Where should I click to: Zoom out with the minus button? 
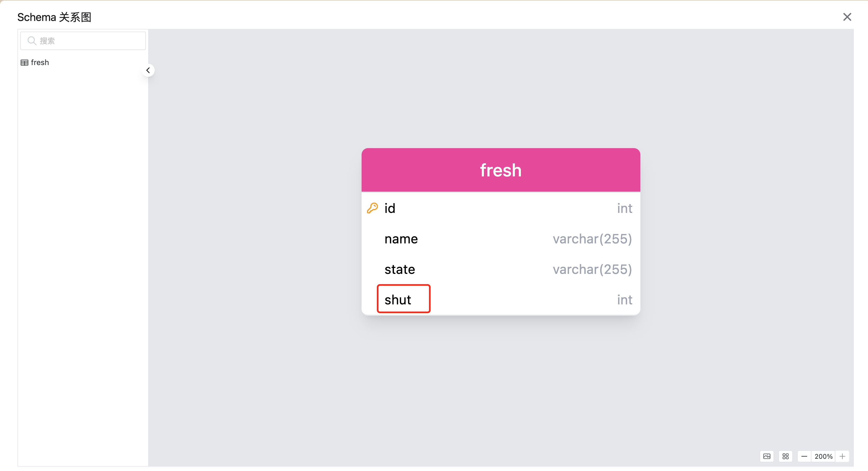point(804,457)
